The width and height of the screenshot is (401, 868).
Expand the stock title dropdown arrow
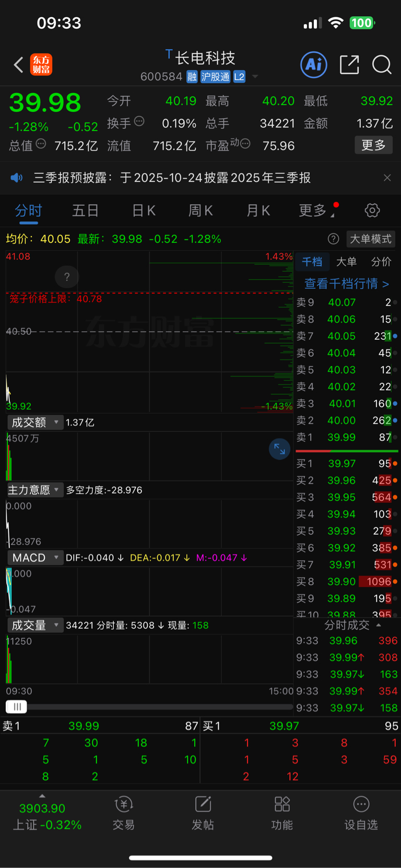pyautogui.click(x=255, y=77)
